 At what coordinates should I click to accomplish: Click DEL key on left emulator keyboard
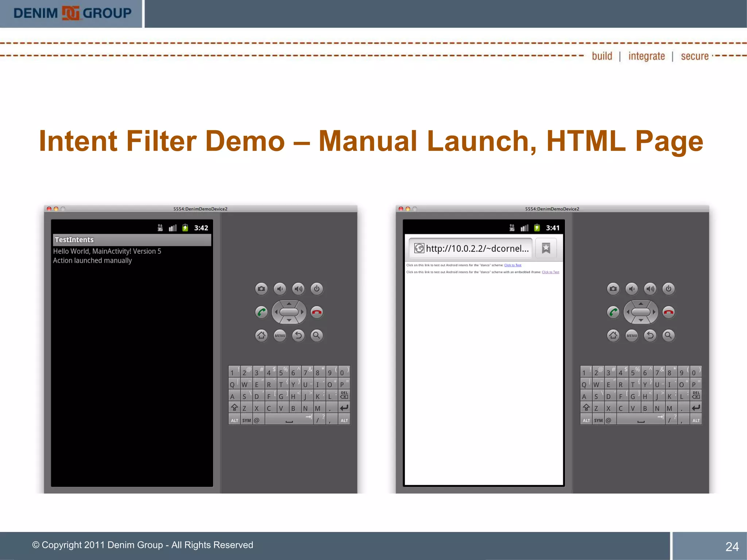click(x=344, y=396)
